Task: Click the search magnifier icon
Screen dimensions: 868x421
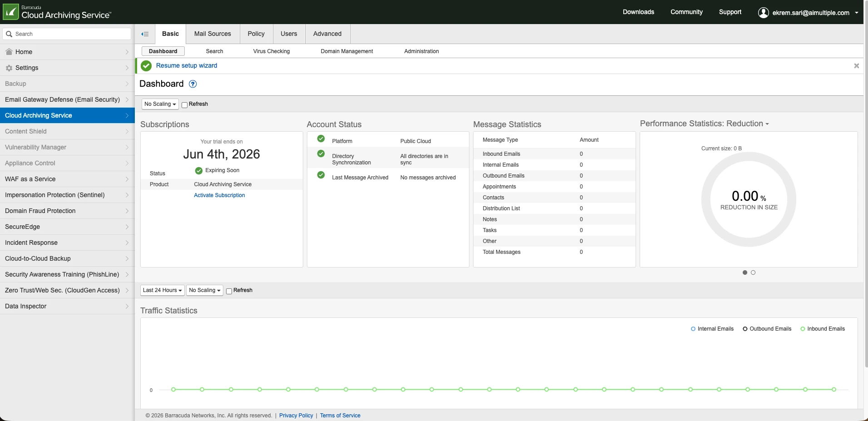Action: pyautogui.click(x=9, y=34)
